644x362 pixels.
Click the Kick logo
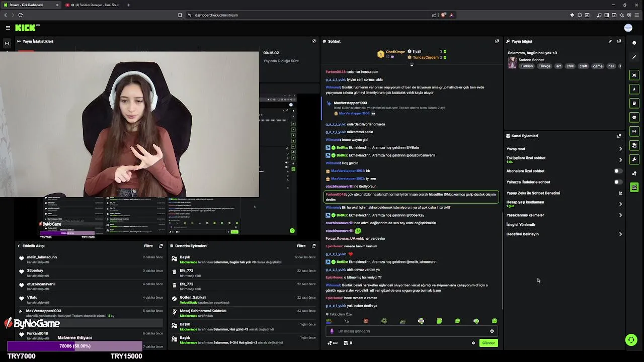(26, 28)
